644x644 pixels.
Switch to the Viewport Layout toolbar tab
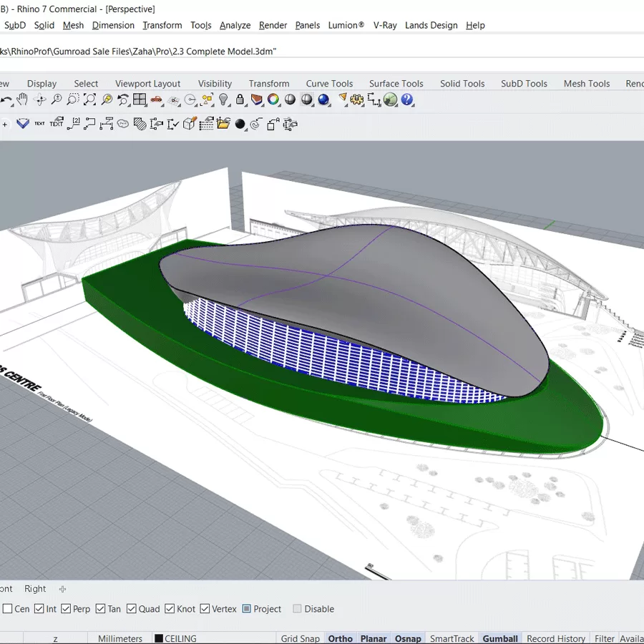pos(148,84)
